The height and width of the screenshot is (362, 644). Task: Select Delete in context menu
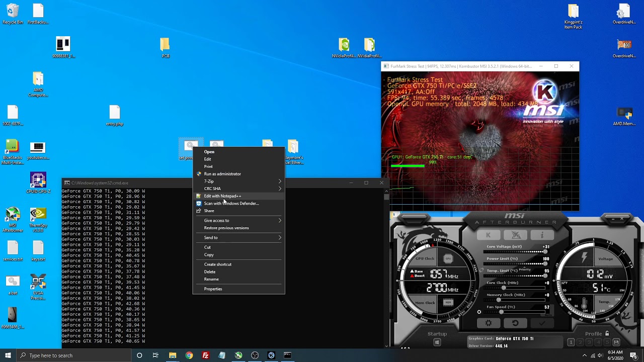click(239, 271)
